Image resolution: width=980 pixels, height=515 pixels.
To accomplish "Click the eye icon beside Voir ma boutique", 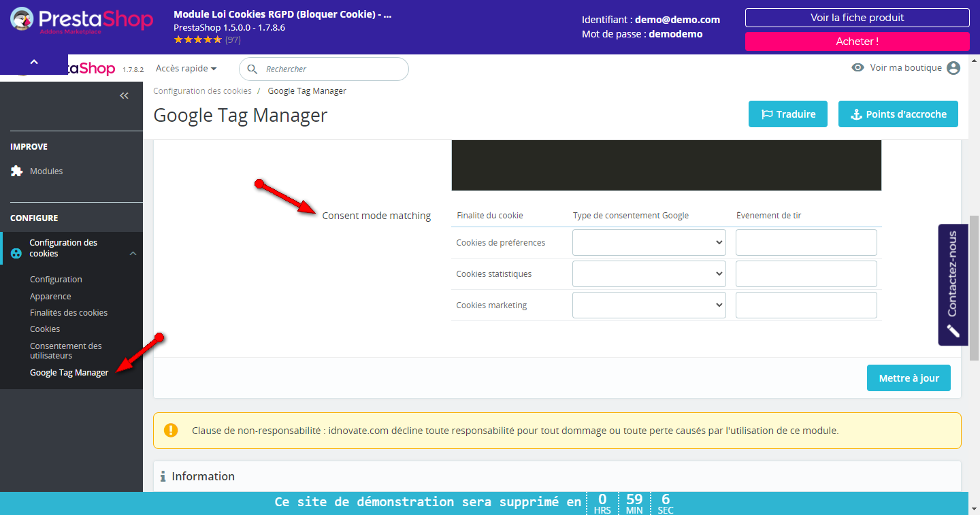I will (858, 68).
